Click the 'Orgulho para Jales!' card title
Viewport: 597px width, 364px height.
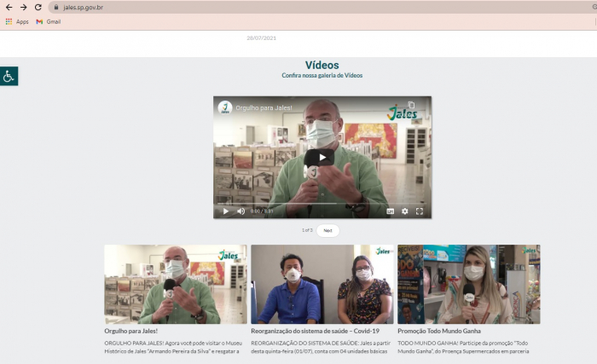(x=131, y=331)
